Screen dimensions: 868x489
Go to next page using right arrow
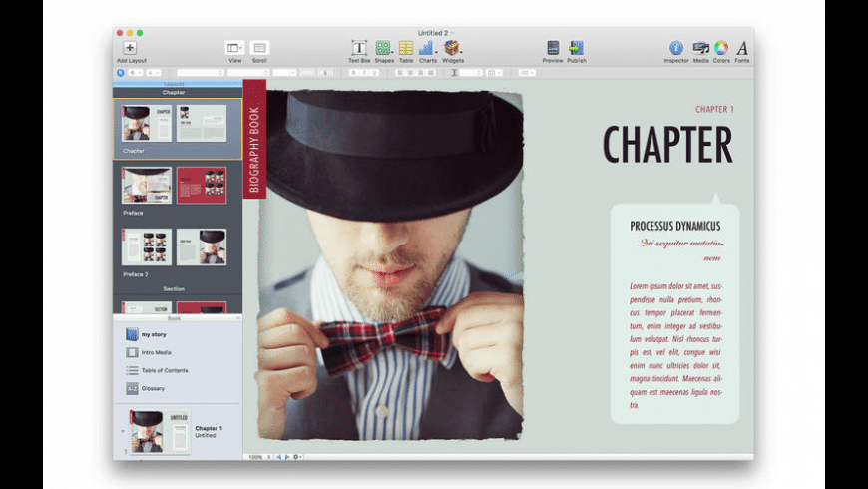(286, 457)
